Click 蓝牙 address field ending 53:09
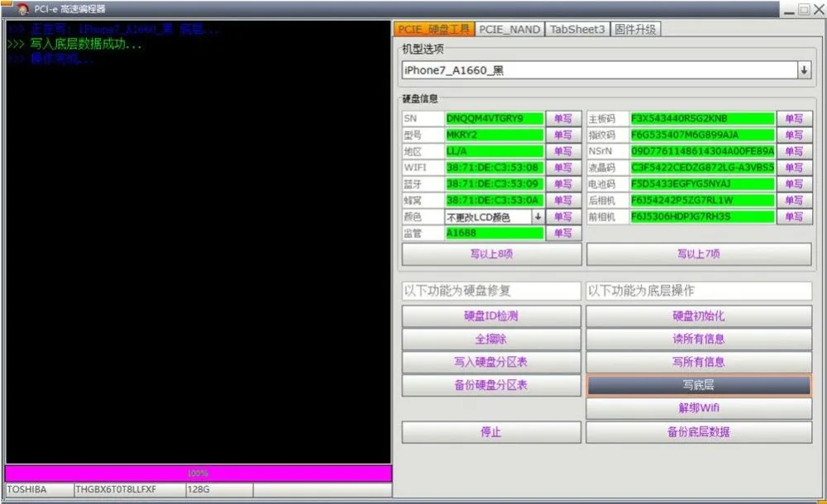The image size is (827, 504). (495, 184)
